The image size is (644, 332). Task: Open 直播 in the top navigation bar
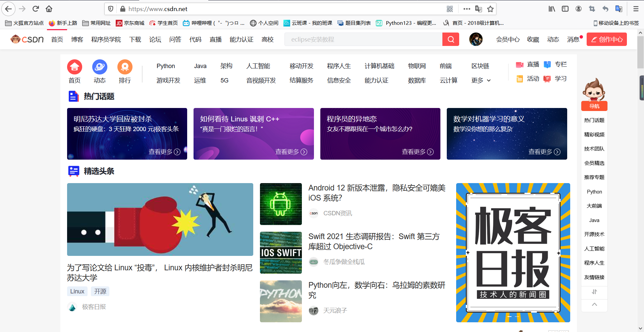pyautogui.click(x=216, y=40)
